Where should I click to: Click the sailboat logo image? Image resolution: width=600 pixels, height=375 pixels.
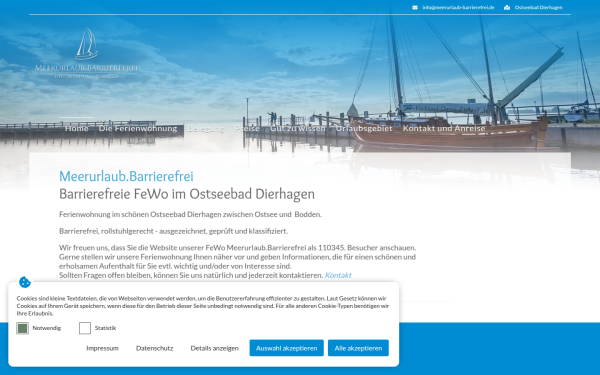coord(87,44)
